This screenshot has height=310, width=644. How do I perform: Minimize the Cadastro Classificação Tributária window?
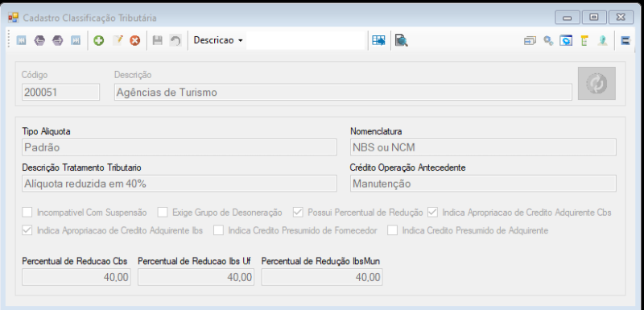tap(568, 17)
